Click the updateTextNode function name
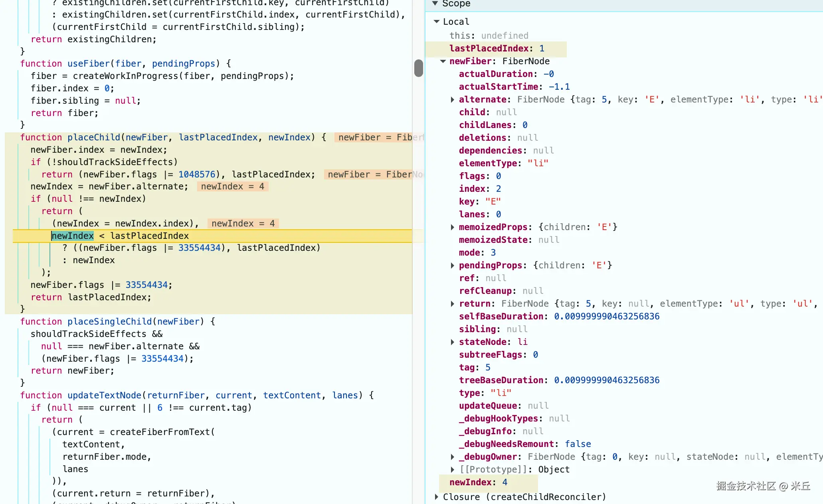823x504 pixels. pos(105,396)
